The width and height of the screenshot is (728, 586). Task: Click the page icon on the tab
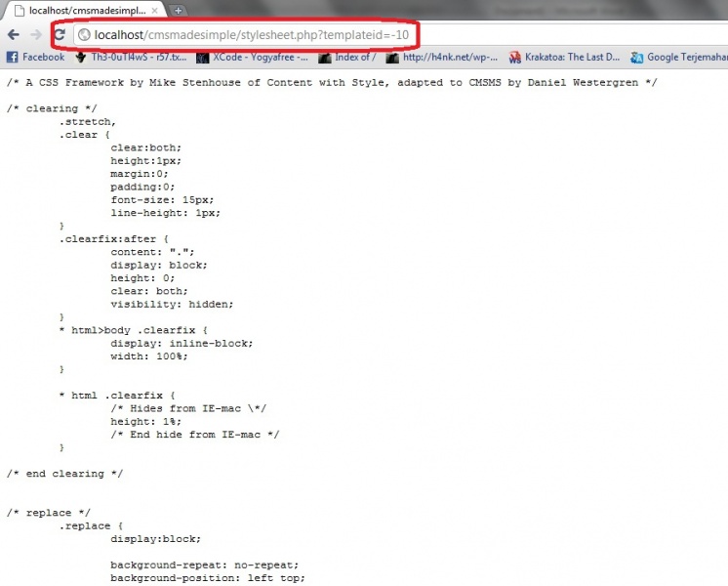20,11
